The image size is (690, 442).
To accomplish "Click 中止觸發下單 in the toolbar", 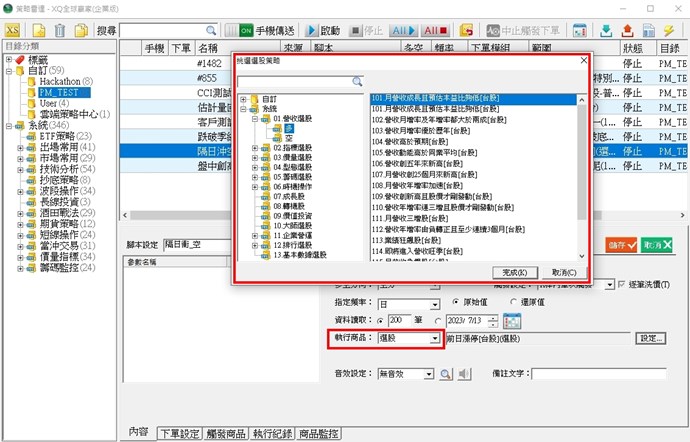I will pos(524,30).
